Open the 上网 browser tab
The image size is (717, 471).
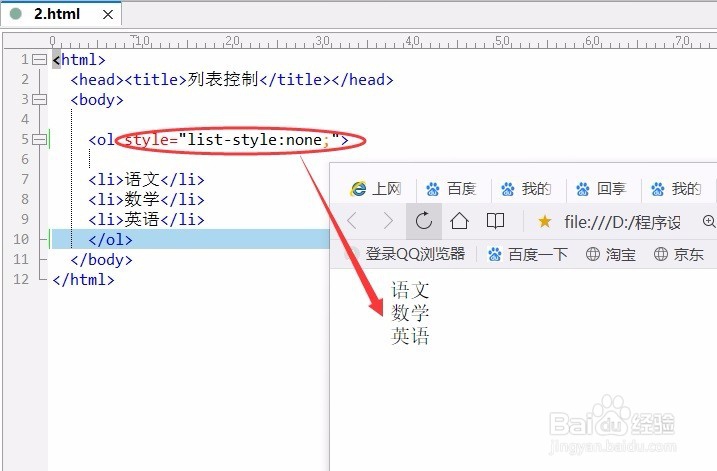click(x=376, y=188)
